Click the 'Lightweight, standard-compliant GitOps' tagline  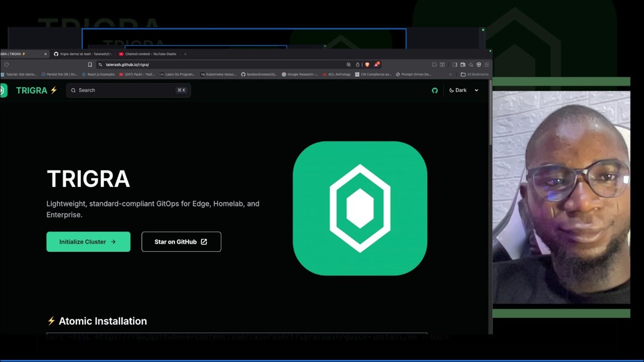point(153,209)
